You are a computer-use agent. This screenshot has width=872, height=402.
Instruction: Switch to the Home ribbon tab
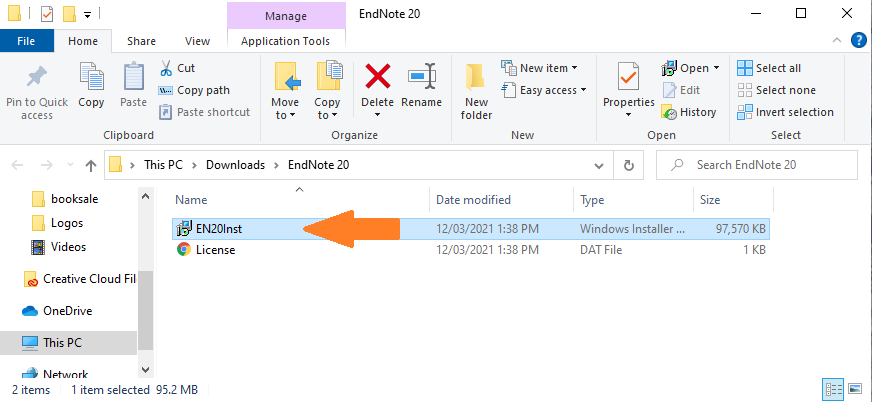tap(83, 41)
